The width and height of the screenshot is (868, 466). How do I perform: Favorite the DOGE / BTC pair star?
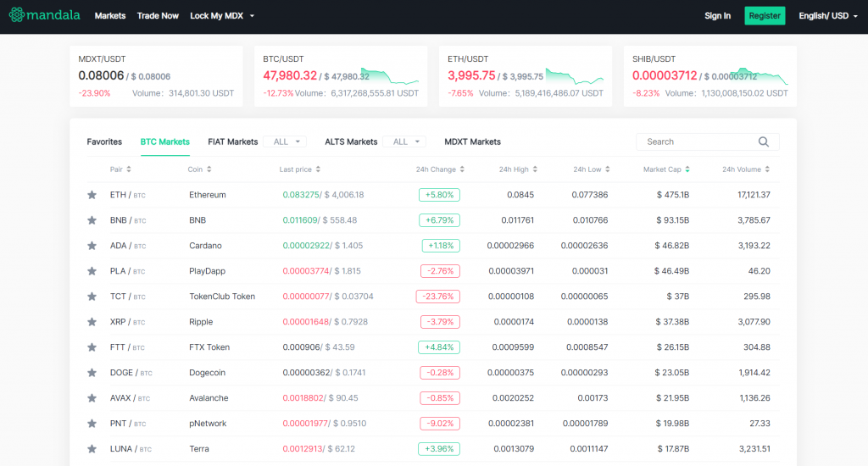tap(92, 373)
